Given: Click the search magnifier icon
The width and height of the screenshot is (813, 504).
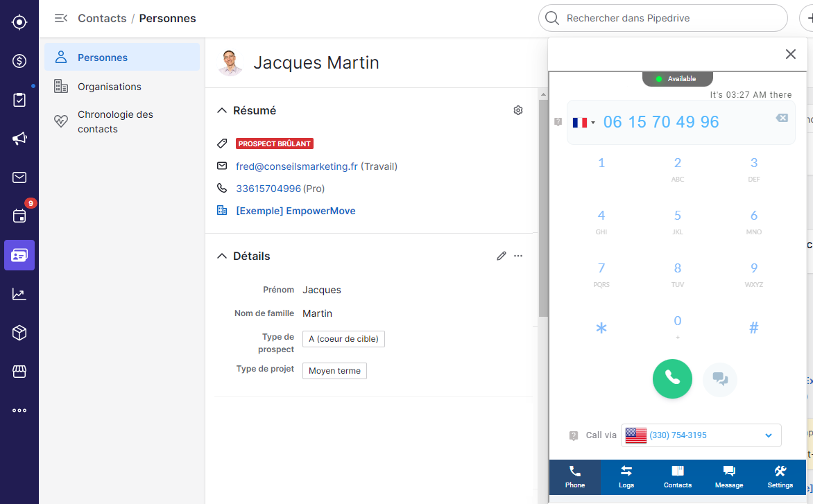Looking at the screenshot, I should click(x=552, y=18).
